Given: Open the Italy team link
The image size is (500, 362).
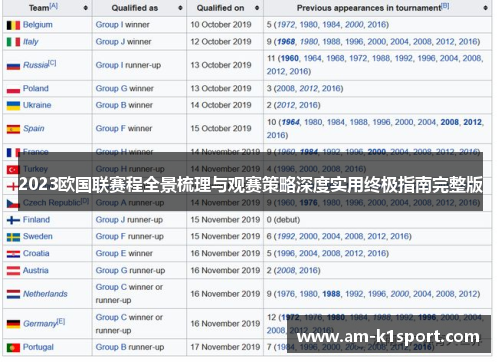Looking at the screenshot, I should [31, 42].
